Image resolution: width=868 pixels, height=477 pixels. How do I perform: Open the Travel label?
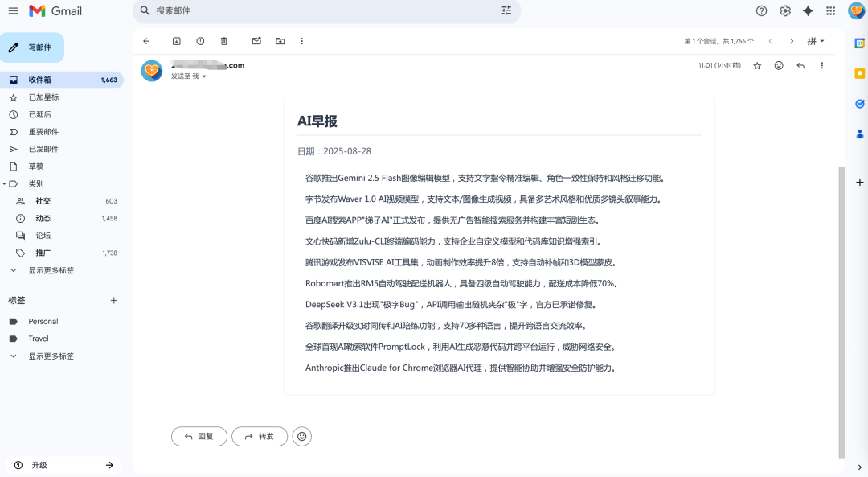pyautogui.click(x=61, y=339)
